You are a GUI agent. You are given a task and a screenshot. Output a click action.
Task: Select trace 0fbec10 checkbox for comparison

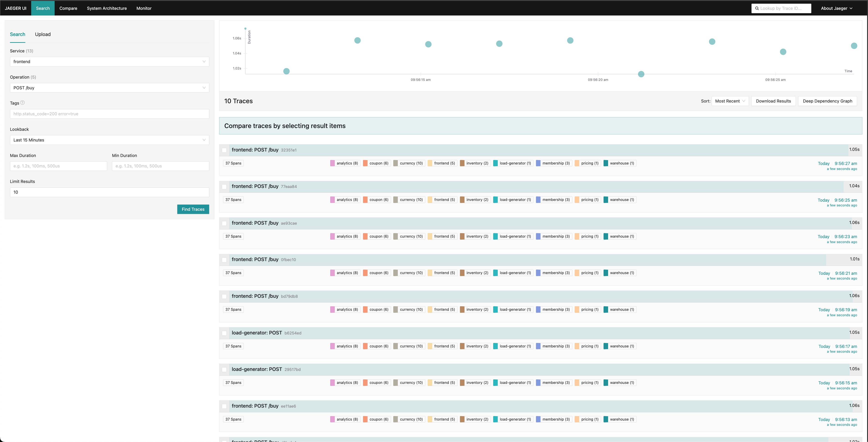coord(224,260)
